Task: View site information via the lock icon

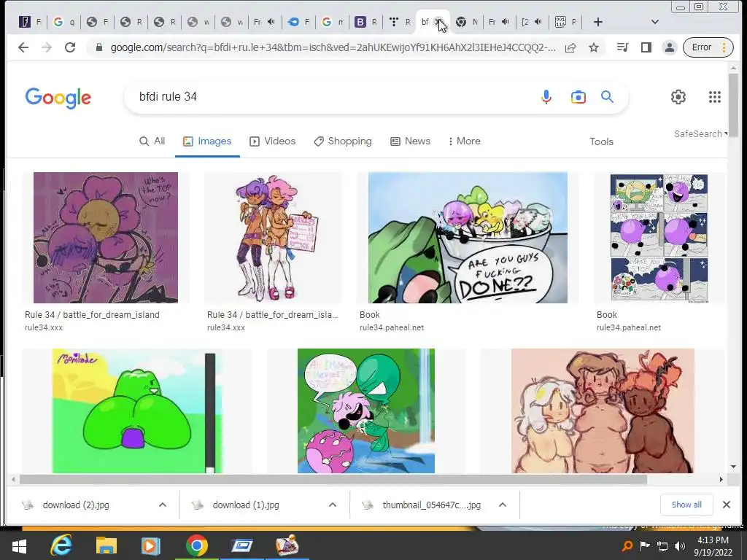Action: (x=99, y=47)
